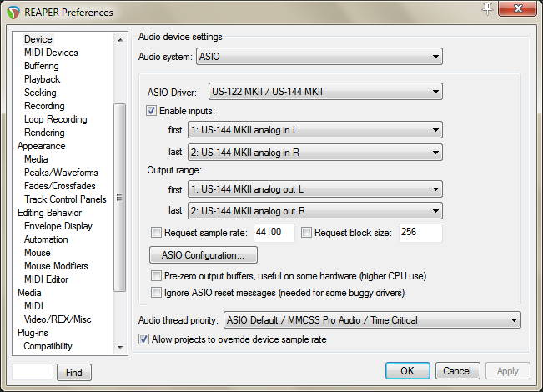Select Appearance in the category tree
This screenshot has height=392, width=543.
coord(41,146)
